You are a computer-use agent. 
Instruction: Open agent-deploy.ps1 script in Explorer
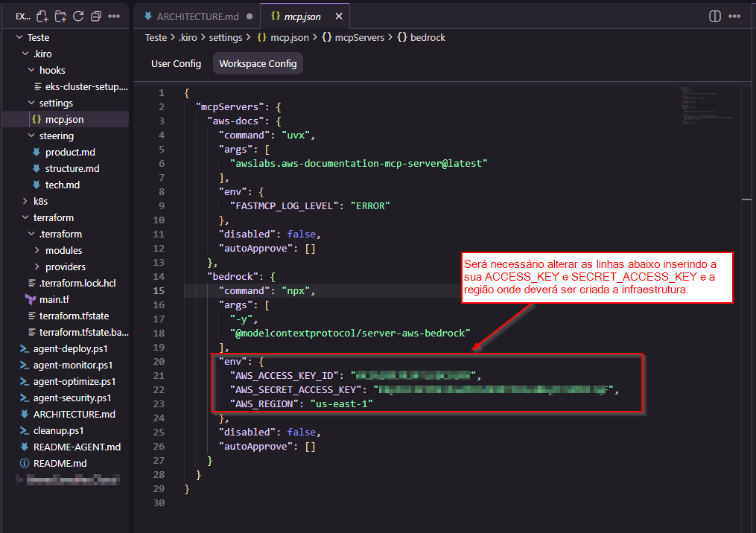click(x=72, y=348)
